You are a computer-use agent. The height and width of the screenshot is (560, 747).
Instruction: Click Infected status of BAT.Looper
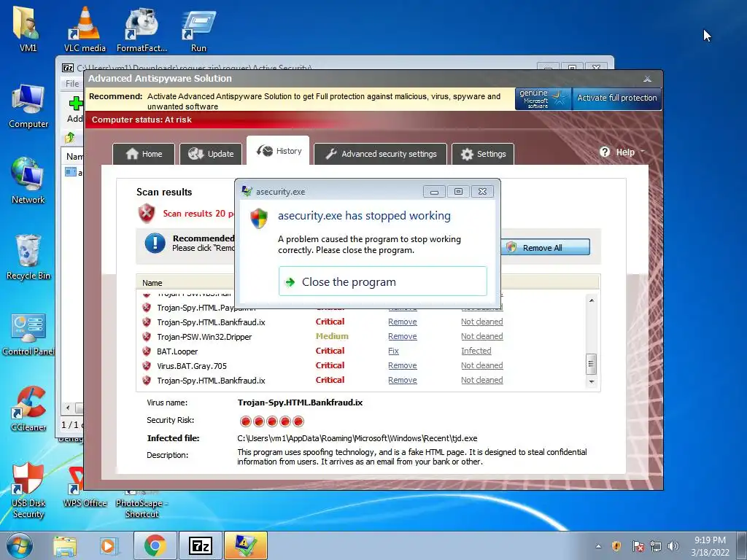tap(476, 351)
